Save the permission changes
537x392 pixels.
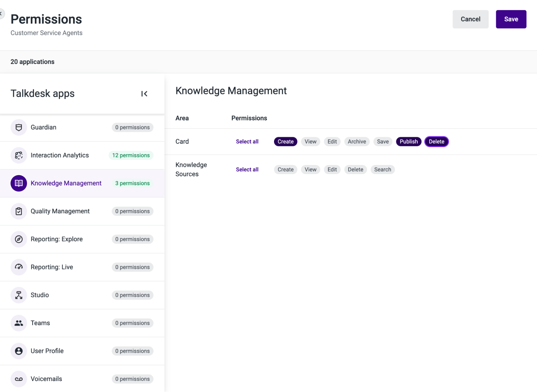click(511, 19)
